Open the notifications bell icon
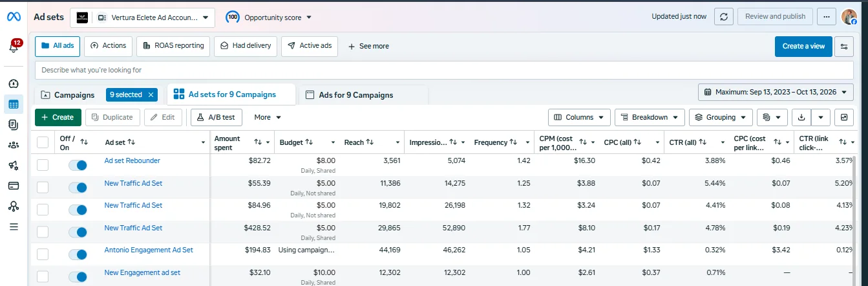The image size is (868, 286). click(14, 47)
